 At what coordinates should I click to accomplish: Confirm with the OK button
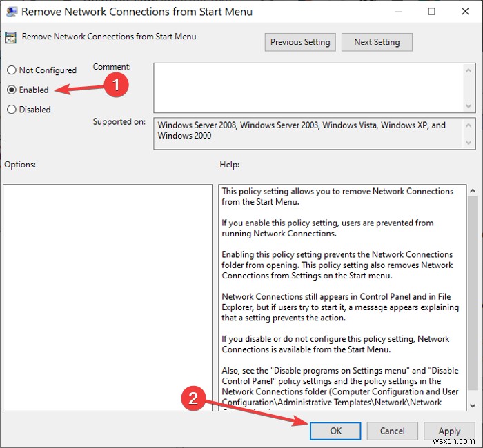pyautogui.click(x=335, y=431)
